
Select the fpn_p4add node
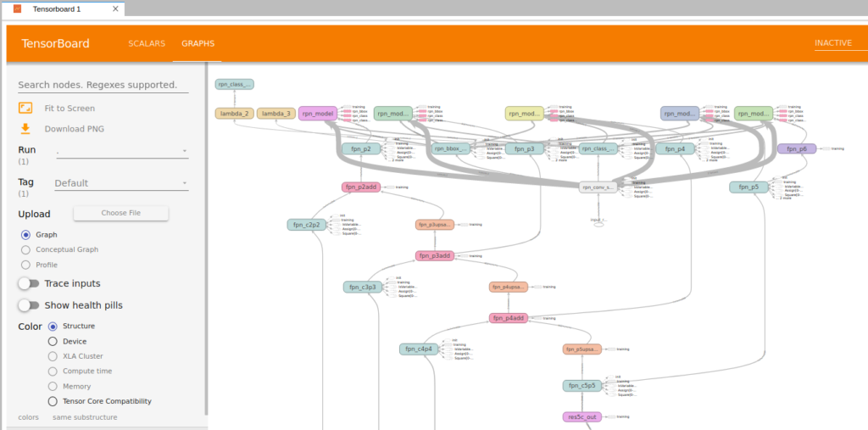point(509,318)
